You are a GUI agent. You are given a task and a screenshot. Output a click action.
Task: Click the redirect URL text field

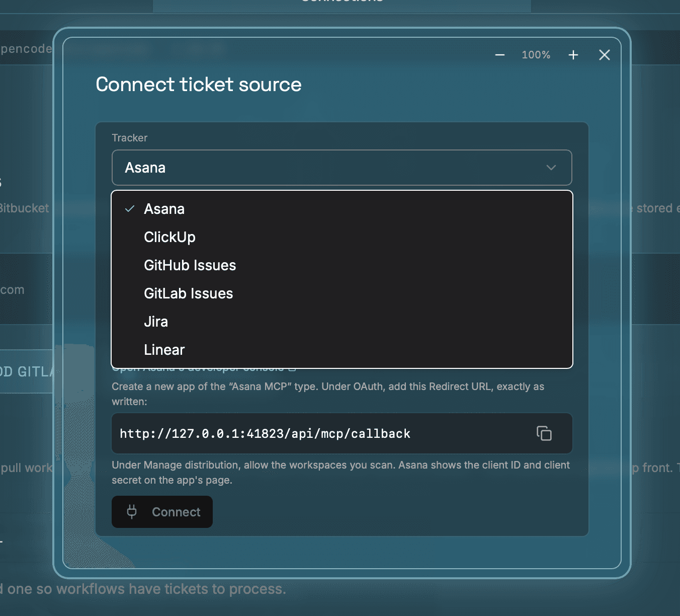(x=342, y=433)
